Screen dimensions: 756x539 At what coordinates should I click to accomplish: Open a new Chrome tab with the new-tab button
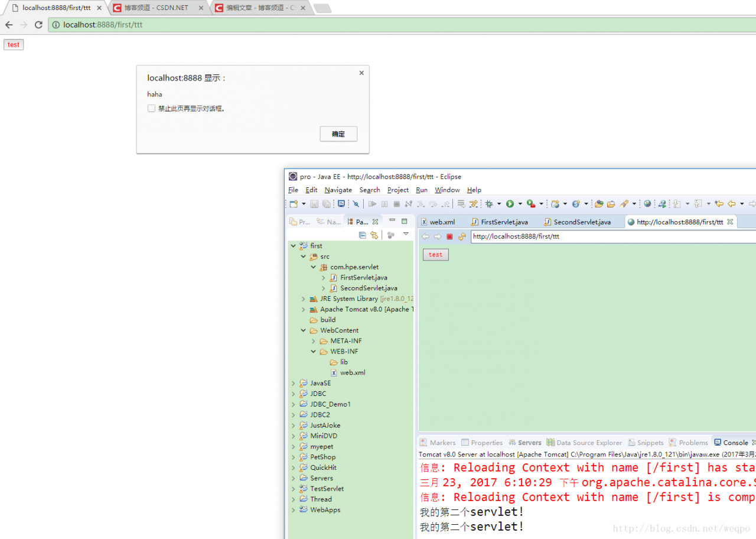tap(322, 8)
